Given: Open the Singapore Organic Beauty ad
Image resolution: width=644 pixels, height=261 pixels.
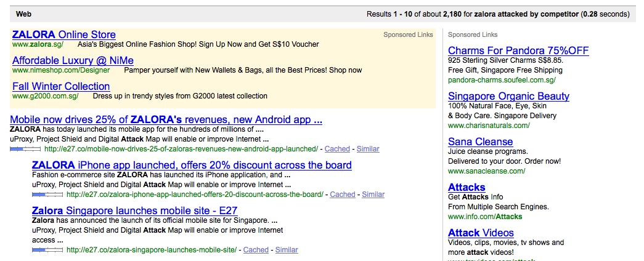Looking at the screenshot, I should 508,96.
